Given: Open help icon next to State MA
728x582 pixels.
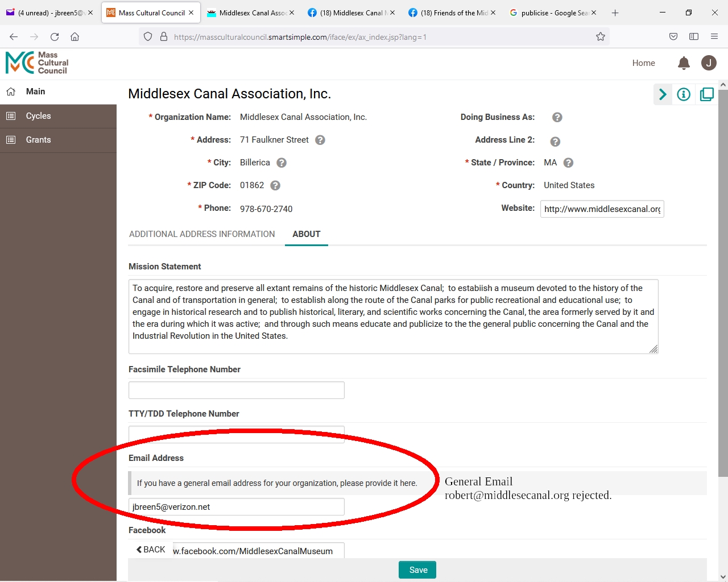Looking at the screenshot, I should click(x=568, y=163).
